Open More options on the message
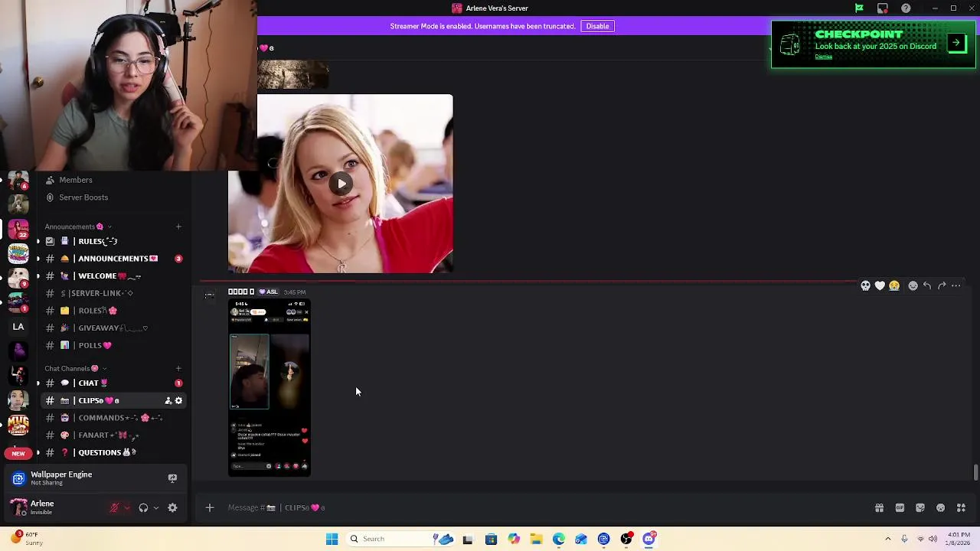The width and height of the screenshot is (980, 551). [956, 285]
